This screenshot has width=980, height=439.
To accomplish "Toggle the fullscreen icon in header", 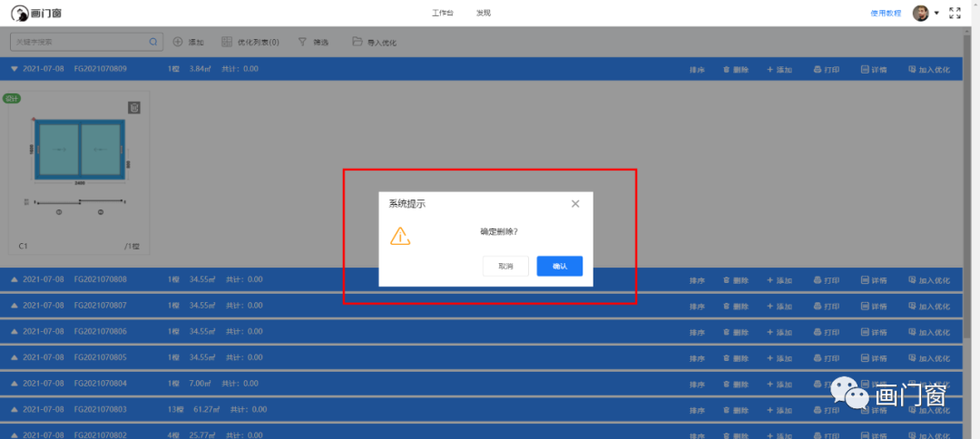I will click(955, 13).
